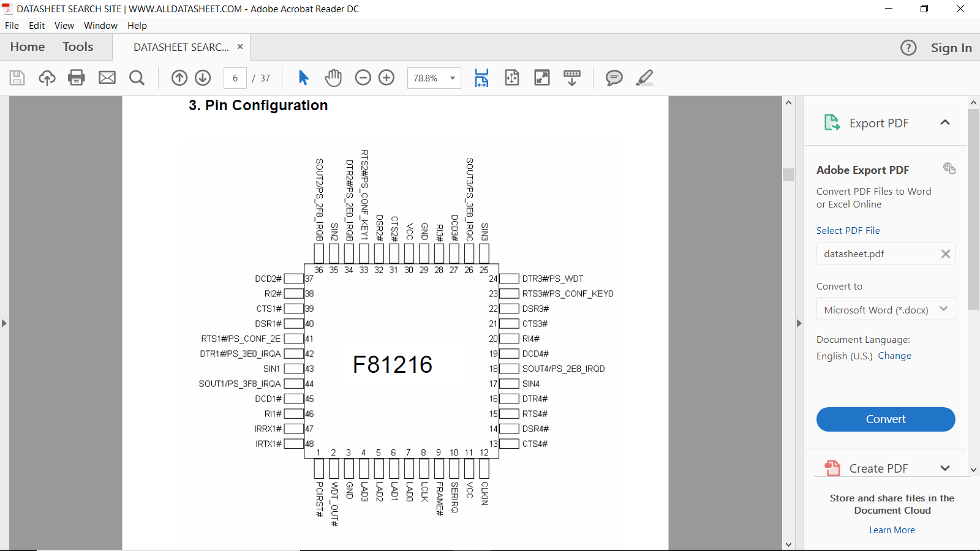Click the Adobe Export PDF heading

coord(862,170)
